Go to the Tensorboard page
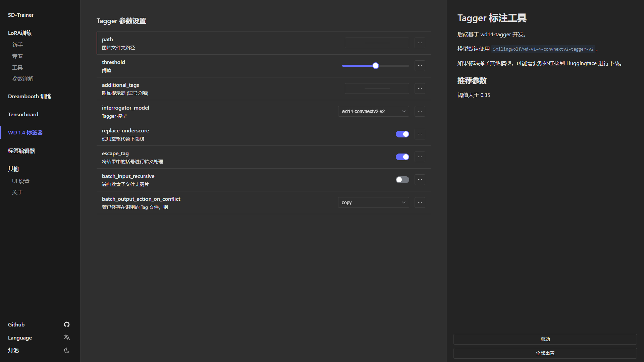This screenshot has height=362, width=644. pos(23,114)
